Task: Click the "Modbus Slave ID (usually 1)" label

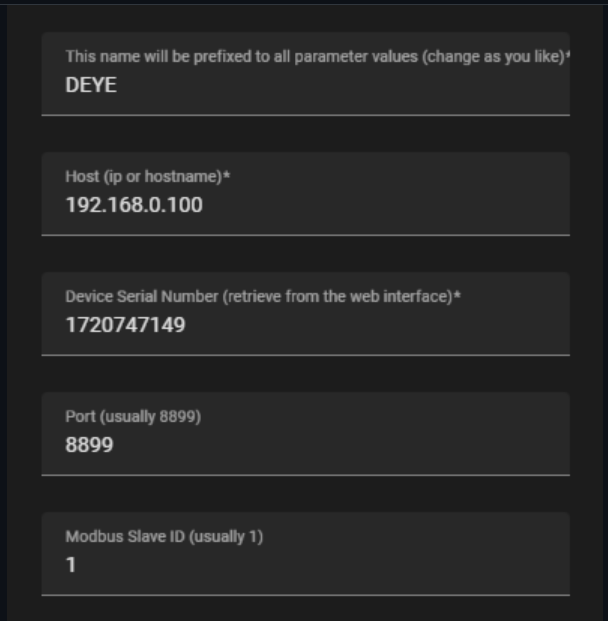Action: 164,536
